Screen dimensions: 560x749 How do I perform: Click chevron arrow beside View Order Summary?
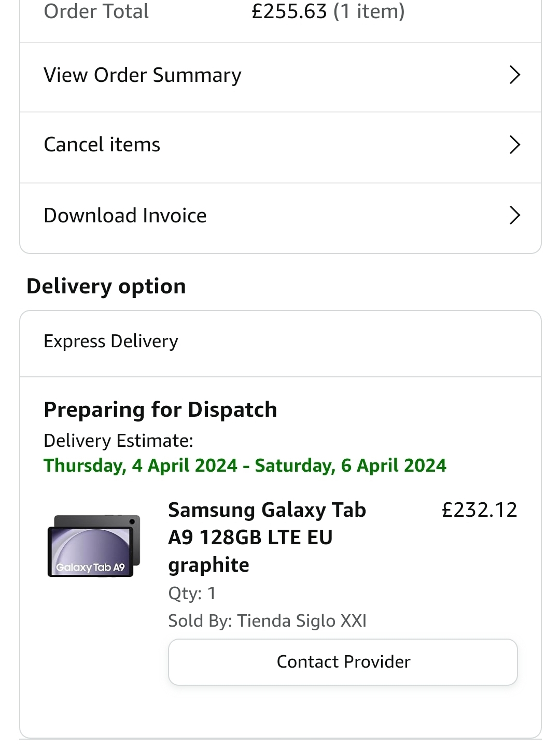(x=514, y=75)
